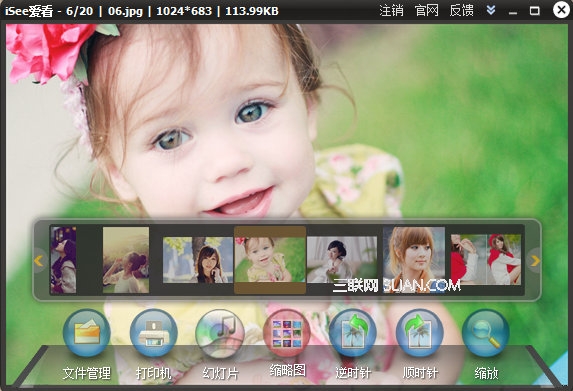Show previous thumbnails with left arrow
The image size is (573, 391).
pos(38,261)
